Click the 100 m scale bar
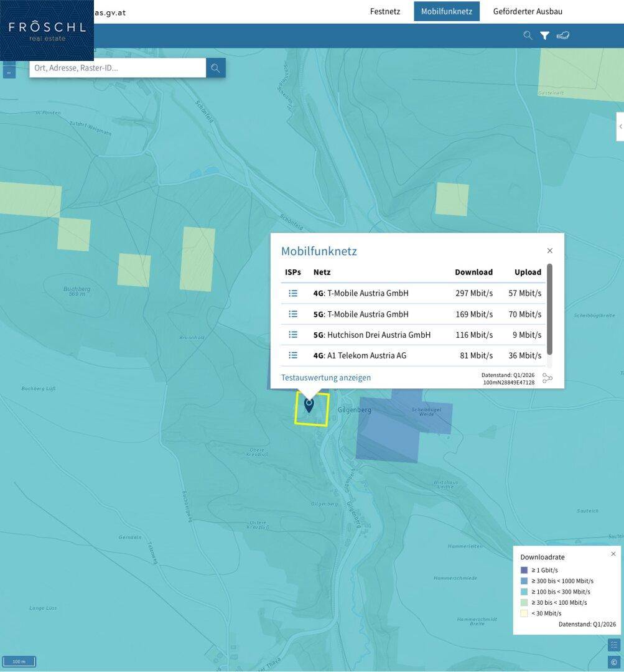The width and height of the screenshot is (624, 672). tap(19, 661)
